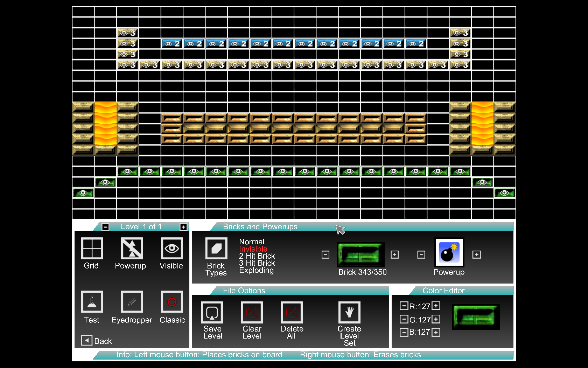This screenshot has height=368, width=588.
Task: Select previous brick with minus button
Action: 325,255
